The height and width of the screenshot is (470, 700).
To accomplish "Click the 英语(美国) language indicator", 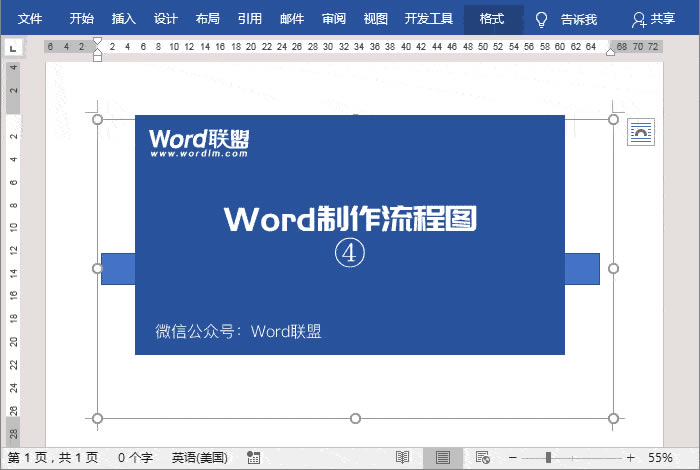I will coord(199,457).
